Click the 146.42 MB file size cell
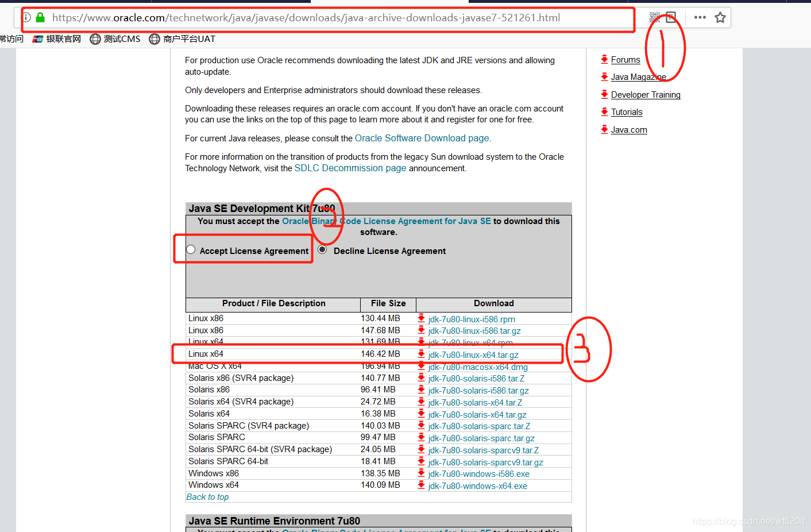This screenshot has height=532, width=811. coord(380,354)
